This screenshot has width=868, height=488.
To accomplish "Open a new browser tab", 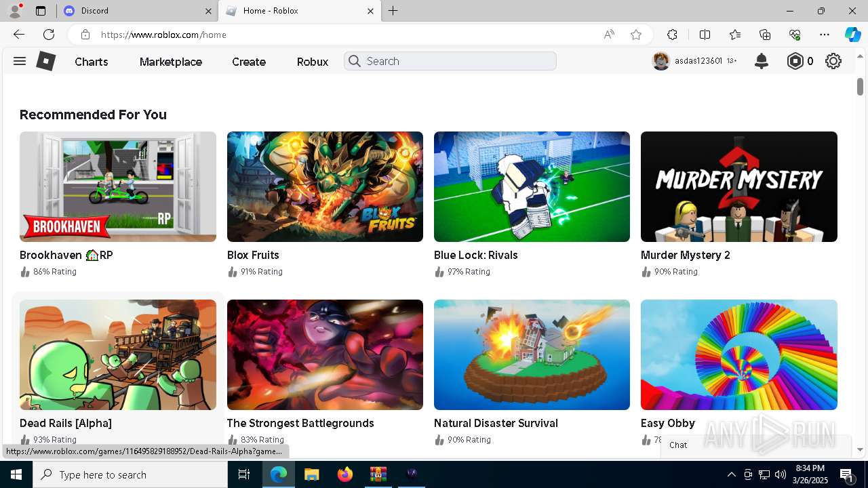I will pos(393,11).
